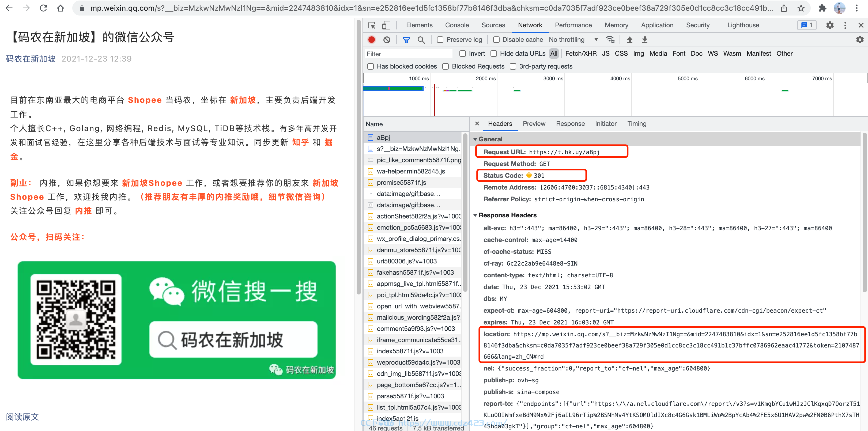Open the console messages issue badge

coord(807,25)
